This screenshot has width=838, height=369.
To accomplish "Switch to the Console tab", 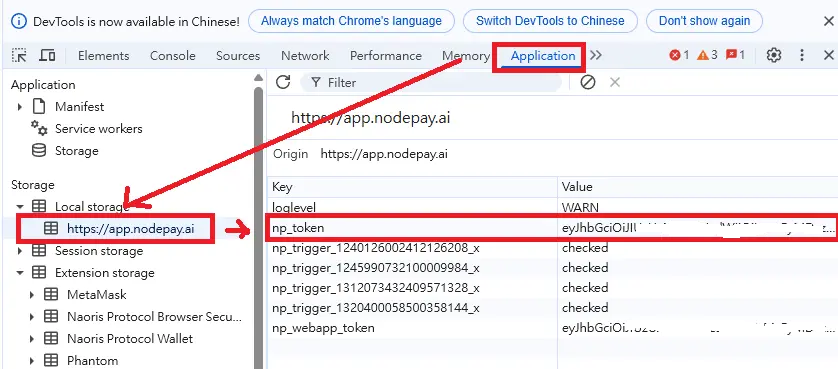I will (173, 56).
